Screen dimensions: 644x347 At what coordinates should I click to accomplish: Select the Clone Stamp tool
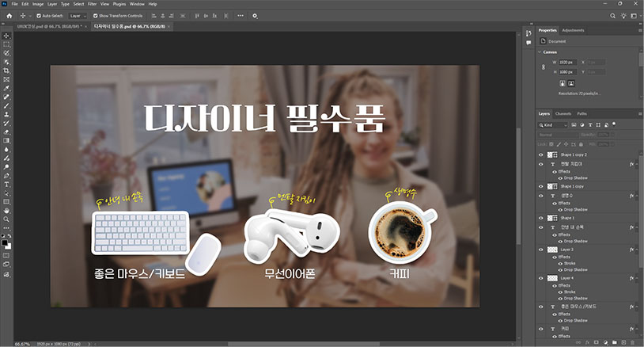(6, 114)
